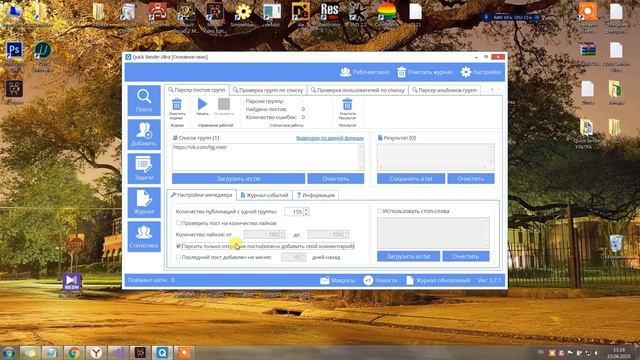Click the days-ago field showing 15
This screenshot has height=360, width=640.
pos(291,257)
